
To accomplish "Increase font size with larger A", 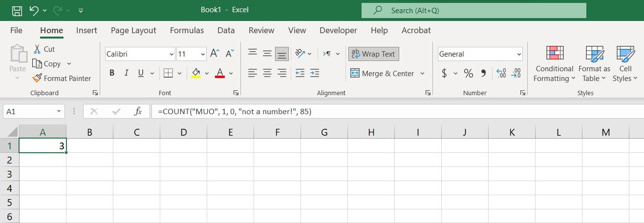I will [215, 54].
